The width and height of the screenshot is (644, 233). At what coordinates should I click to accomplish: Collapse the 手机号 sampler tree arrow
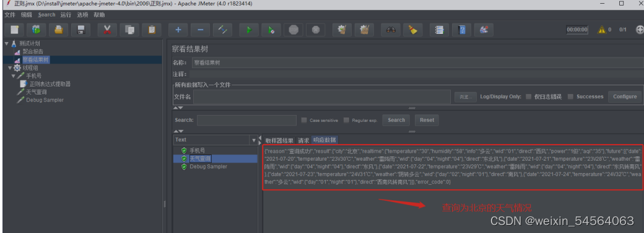pos(14,76)
